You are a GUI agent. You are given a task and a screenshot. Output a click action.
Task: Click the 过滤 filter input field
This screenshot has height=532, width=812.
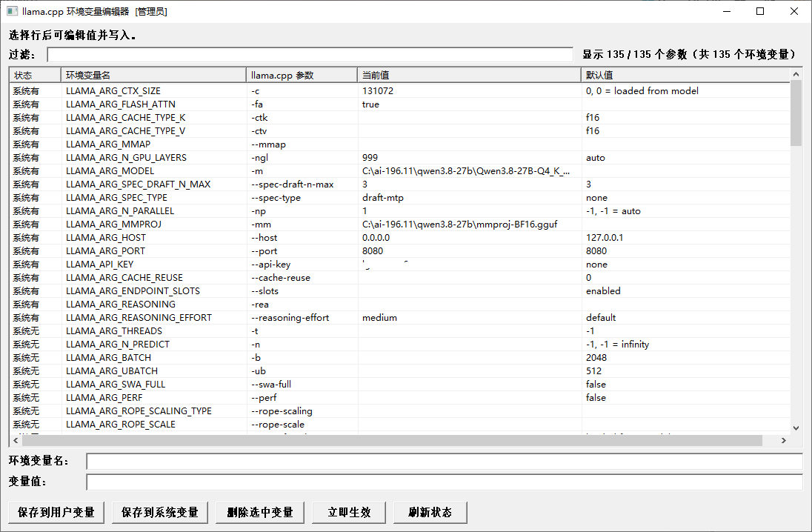tap(310, 54)
